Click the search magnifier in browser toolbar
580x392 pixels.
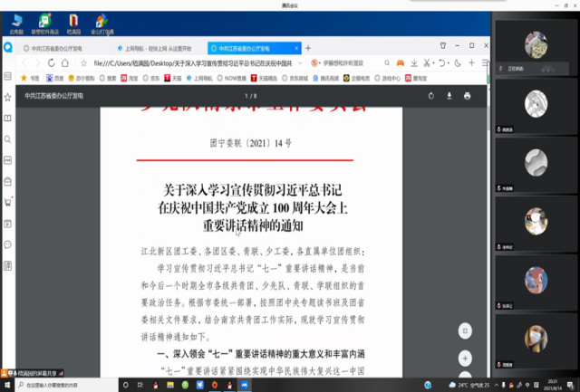pyautogui.click(x=387, y=63)
